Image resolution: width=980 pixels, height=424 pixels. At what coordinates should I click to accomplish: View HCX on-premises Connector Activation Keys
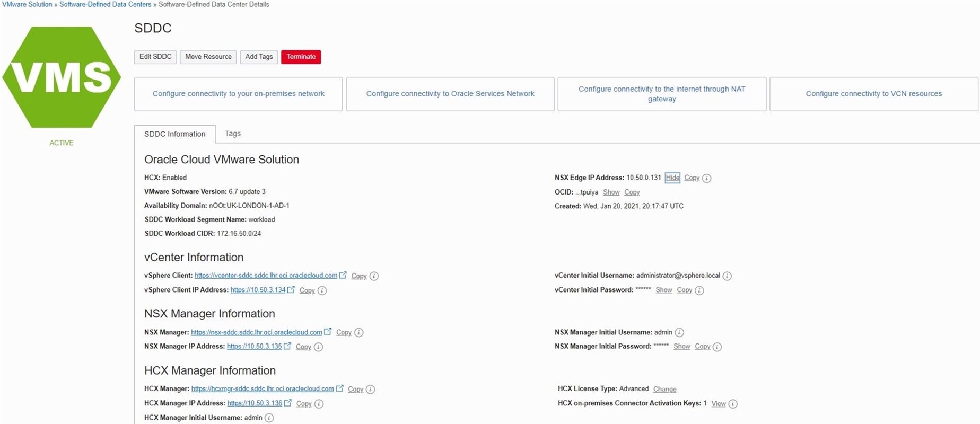pyautogui.click(x=719, y=403)
